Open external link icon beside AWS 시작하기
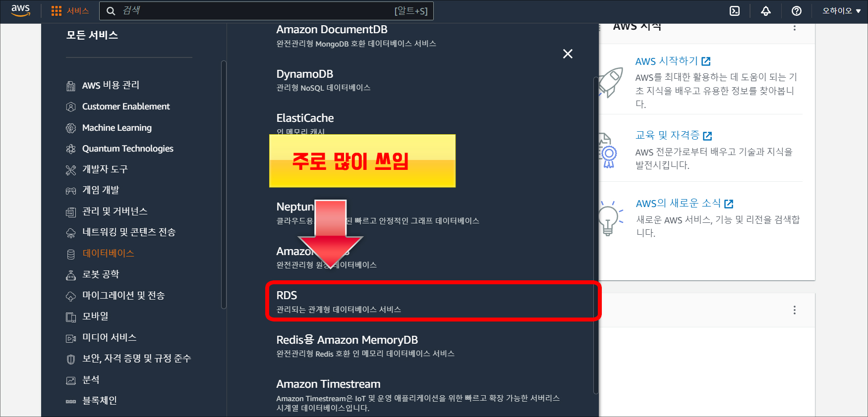This screenshot has height=417, width=868. click(x=706, y=61)
